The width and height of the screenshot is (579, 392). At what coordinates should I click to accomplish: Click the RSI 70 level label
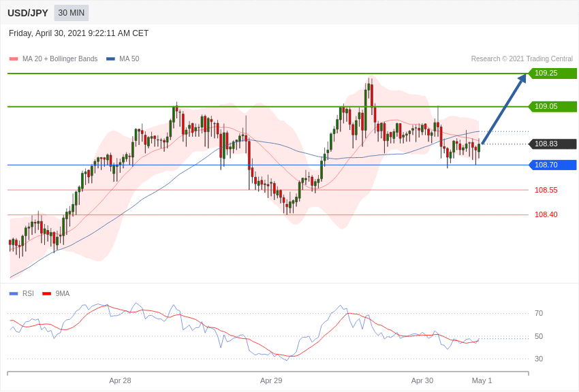coord(539,314)
